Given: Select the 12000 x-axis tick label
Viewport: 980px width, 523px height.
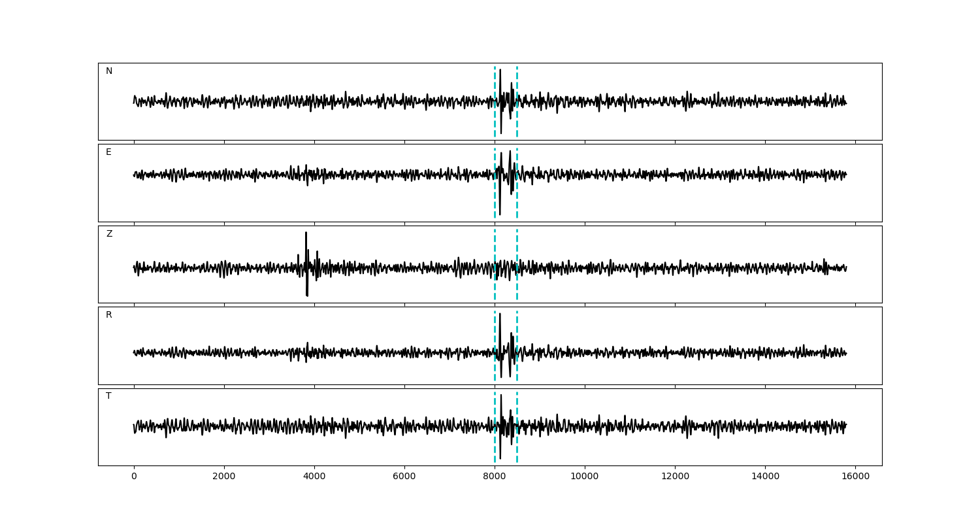Looking at the screenshot, I should pos(675,477).
